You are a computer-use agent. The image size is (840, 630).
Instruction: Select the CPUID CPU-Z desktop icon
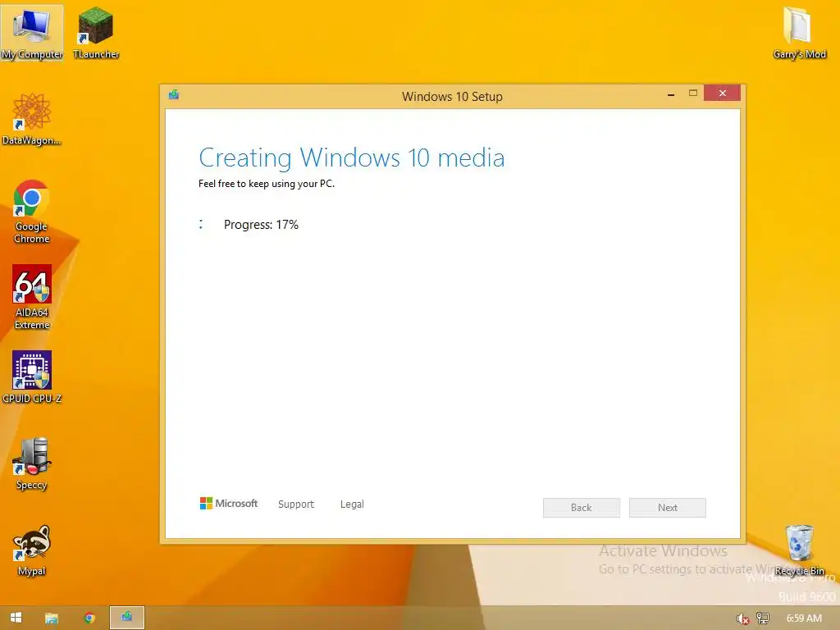pos(32,377)
